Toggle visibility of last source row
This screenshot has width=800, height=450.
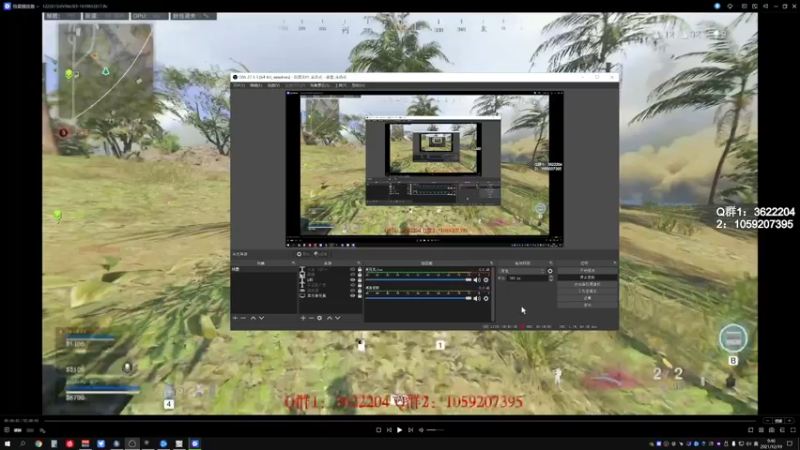tap(353, 295)
